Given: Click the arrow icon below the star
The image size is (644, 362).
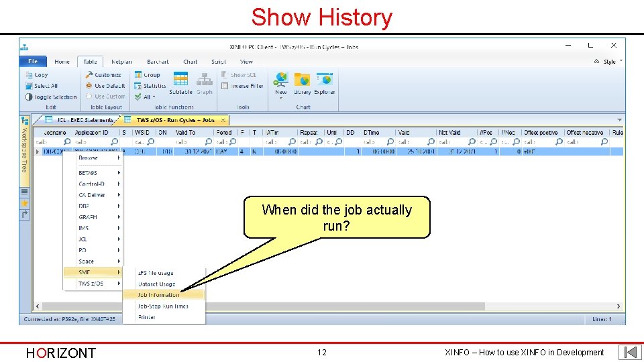Looking at the screenshot, I should tap(25, 215).
